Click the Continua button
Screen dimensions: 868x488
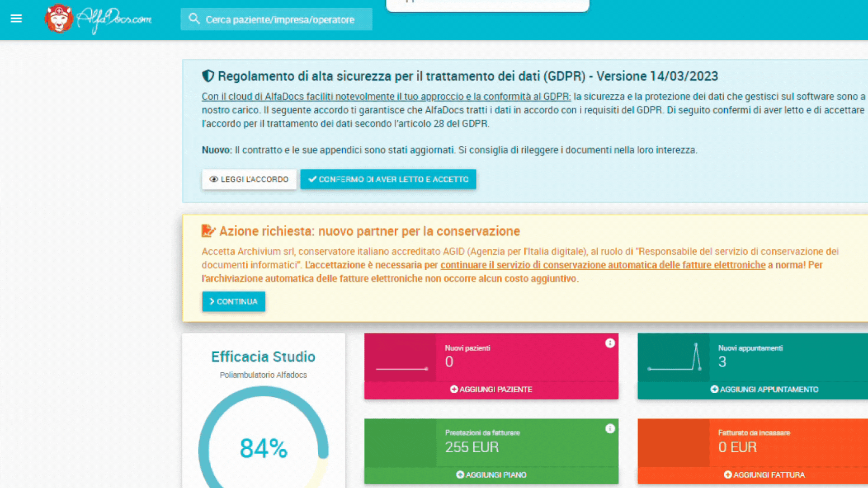[233, 301]
